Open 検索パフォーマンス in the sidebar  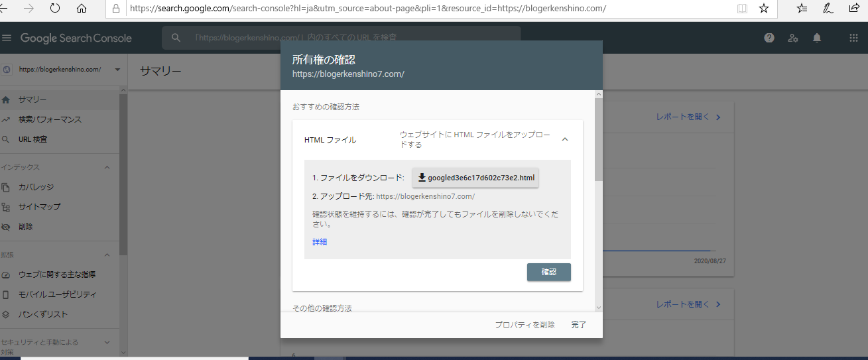tap(60, 119)
